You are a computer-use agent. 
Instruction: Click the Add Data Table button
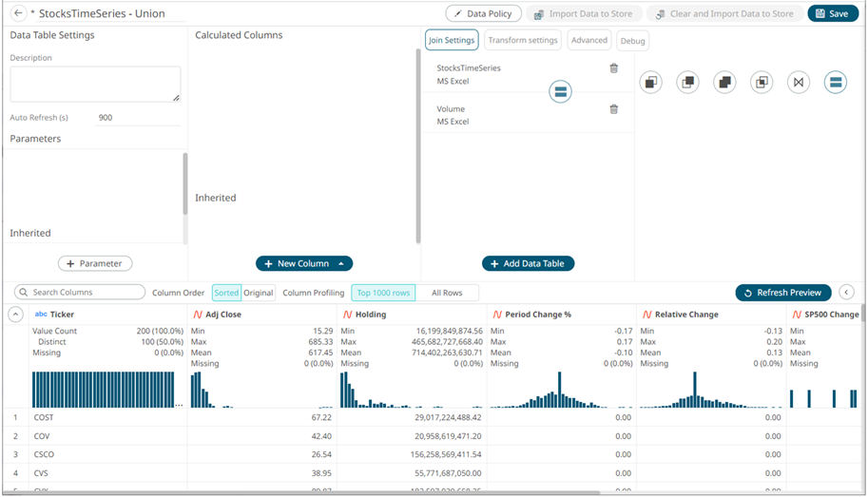[528, 263]
